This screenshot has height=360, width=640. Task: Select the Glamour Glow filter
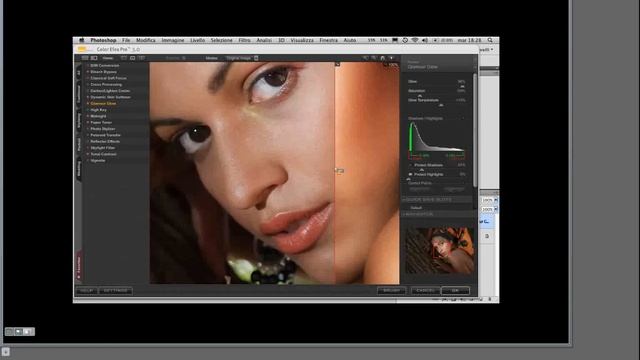(x=103, y=104)
